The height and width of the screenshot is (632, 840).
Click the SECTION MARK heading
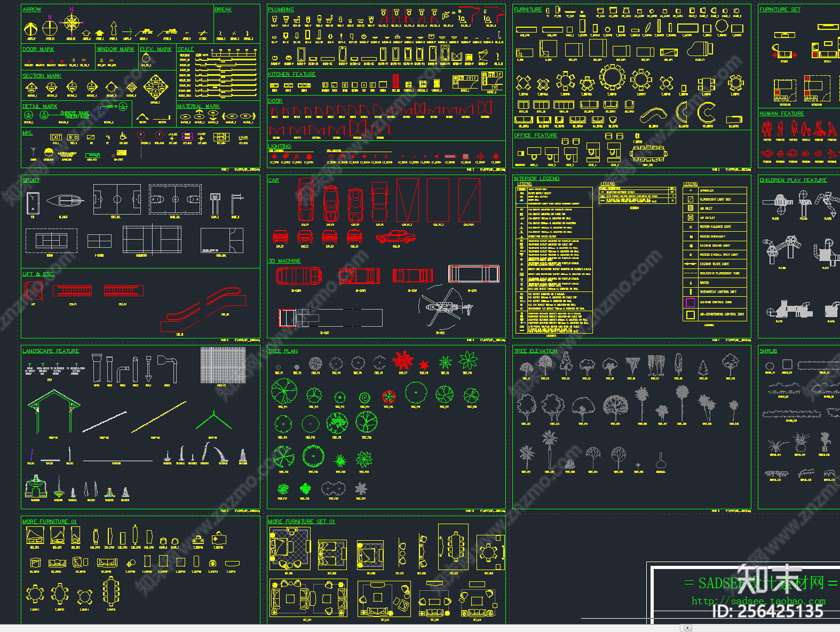click(x=42, y=76)
